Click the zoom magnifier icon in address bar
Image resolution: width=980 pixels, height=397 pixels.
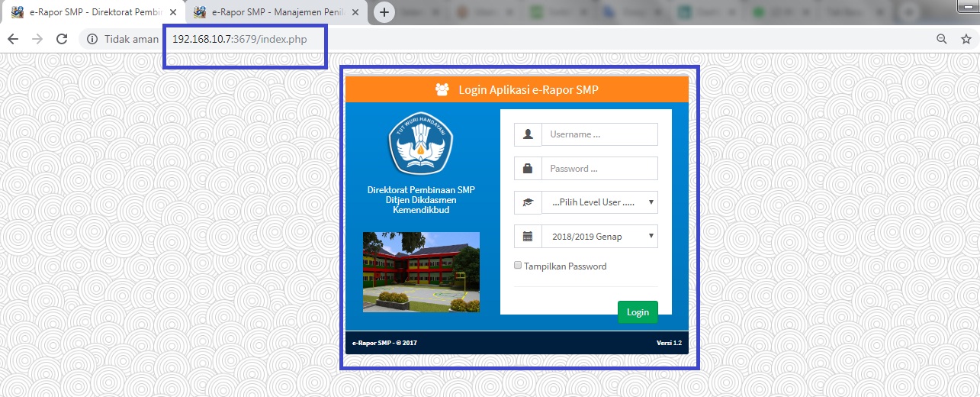[x=942, y=39]
